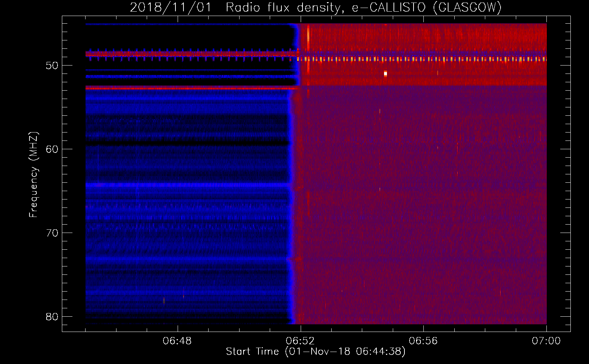The image size is (589, 364).
Task: Click the plot title 'Radio flux density, e-CALLISTO (GLASGOW)'
Action: pos(363,7)
